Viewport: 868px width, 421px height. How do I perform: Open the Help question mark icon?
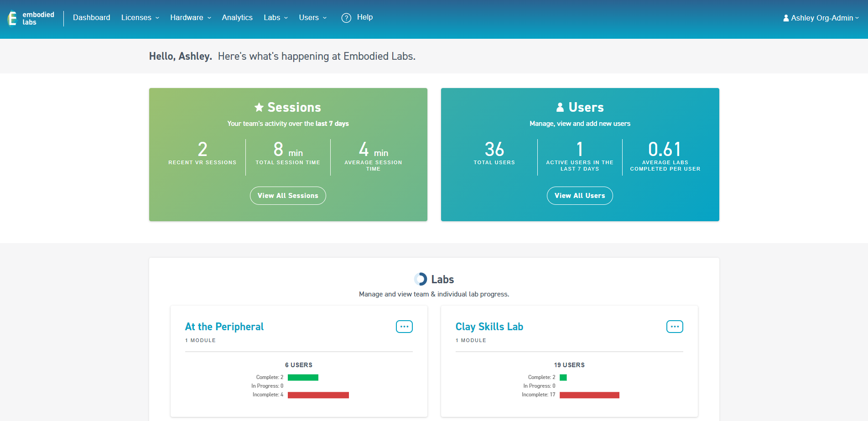pyautogui.click(x=346, y=18)
